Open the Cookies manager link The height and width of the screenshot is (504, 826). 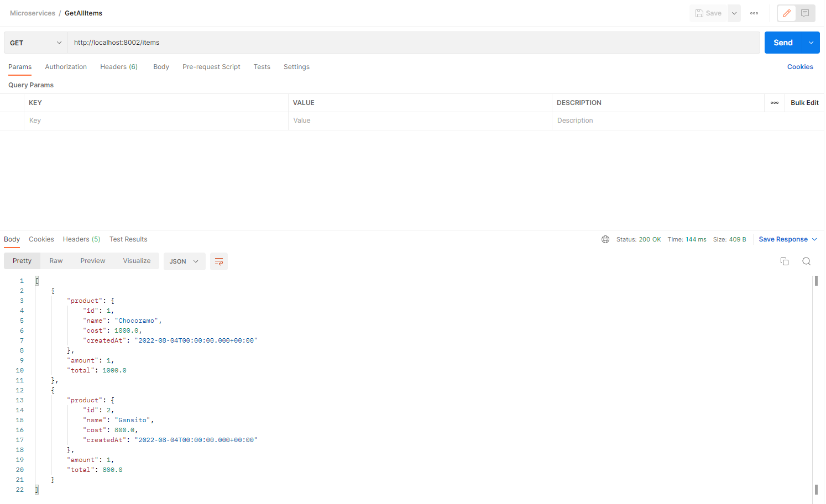pyautogui.click(x=800, y=66)
